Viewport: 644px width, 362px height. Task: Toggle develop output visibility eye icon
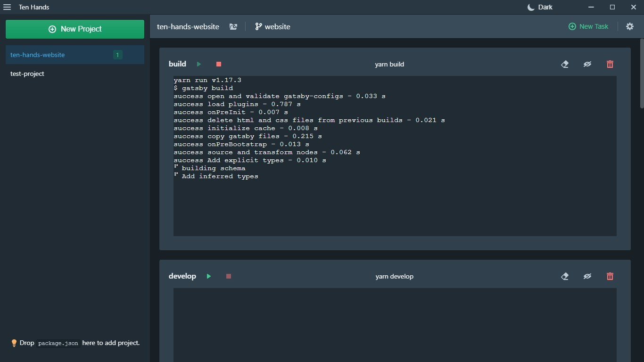[x=587, y=276]
